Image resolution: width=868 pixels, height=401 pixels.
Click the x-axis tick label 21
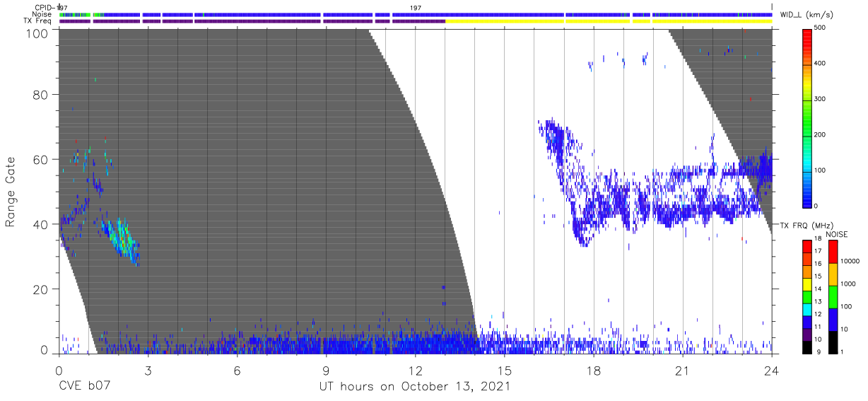tap(683, 371)
